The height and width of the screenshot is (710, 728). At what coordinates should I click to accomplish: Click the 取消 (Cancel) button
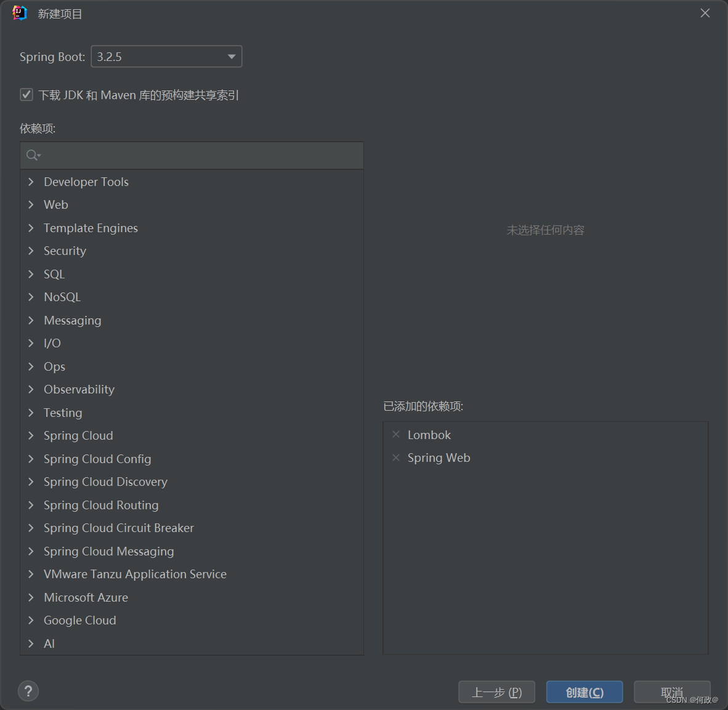[x=672, y=692]
